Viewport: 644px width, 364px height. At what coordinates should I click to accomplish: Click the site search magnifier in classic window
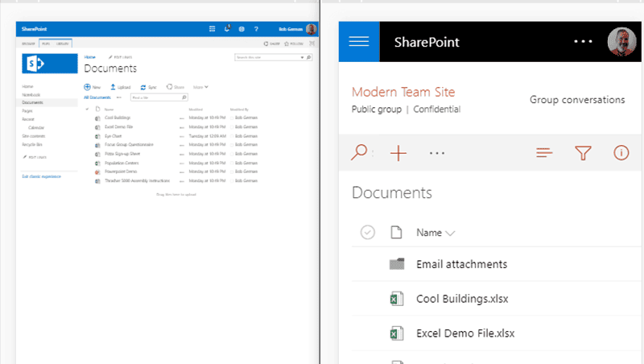pos(309,57)
